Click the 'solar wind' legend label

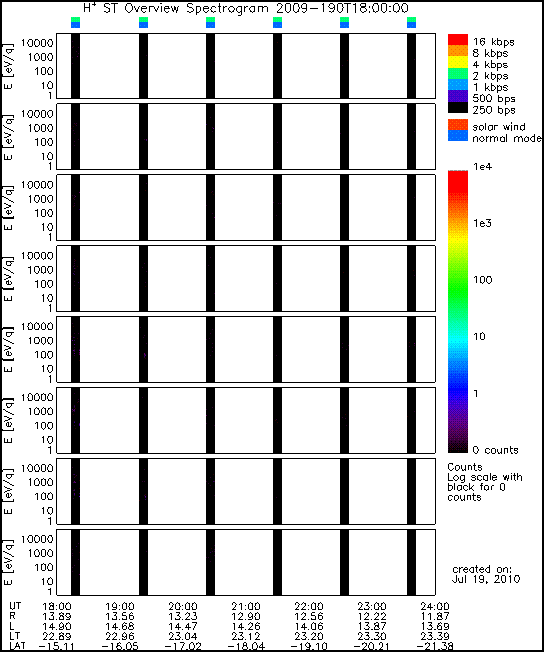[x=499, y=127]
